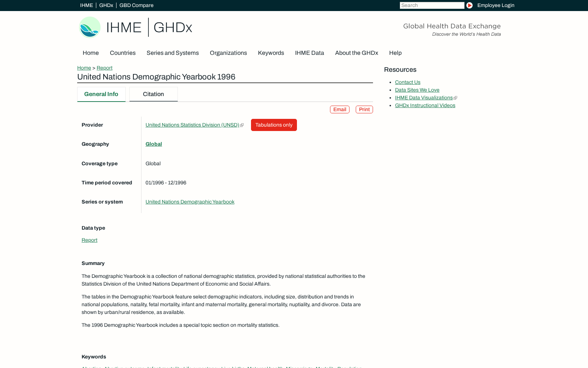This screenshot has width=588, height=368.
Task: Open Series and Systems menu
Action: (x=173, y=53)
